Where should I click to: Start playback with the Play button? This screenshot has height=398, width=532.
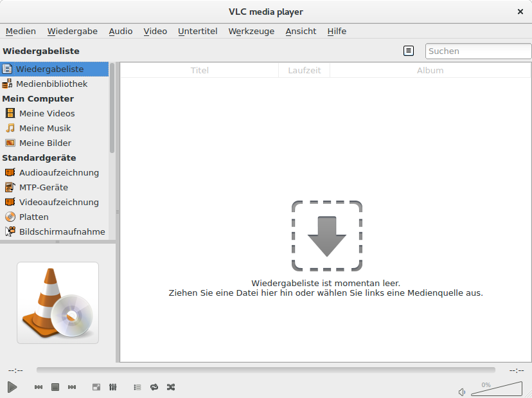(x=12, y=387)
